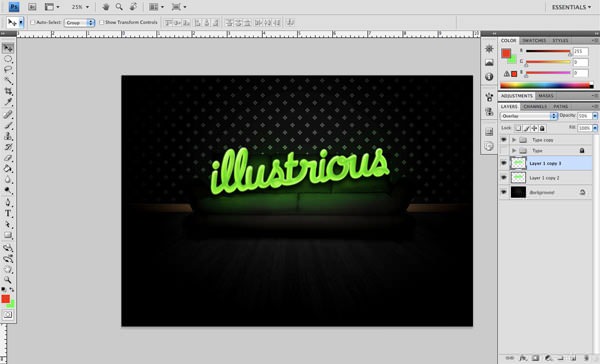Expand the Type copy layer group
The height and width of the screenshot is (364, 600).
514,140
